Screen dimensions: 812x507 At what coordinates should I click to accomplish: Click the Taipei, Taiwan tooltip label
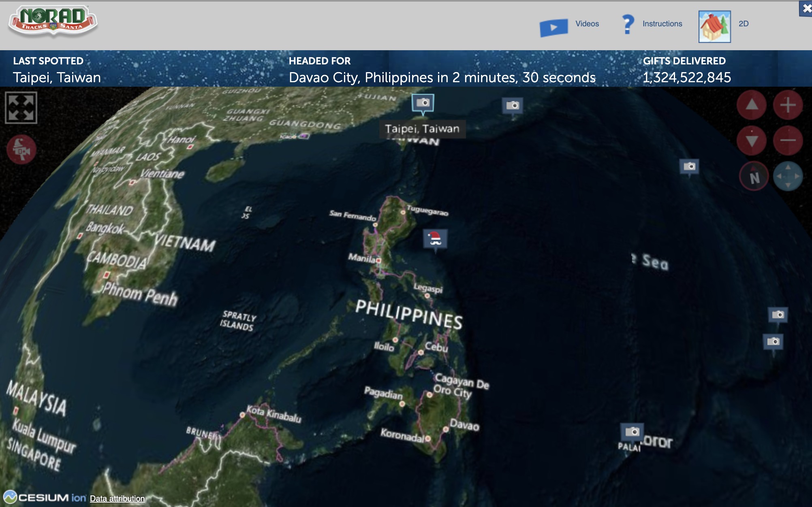(x=422, y=129)
